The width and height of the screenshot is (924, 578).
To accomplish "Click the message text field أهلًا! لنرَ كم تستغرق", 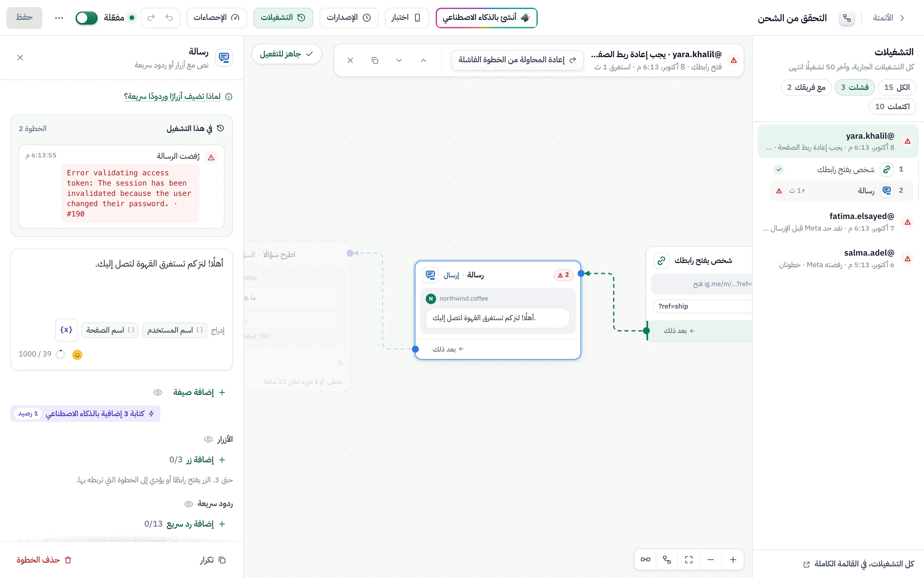I will [x=121, y=283].
